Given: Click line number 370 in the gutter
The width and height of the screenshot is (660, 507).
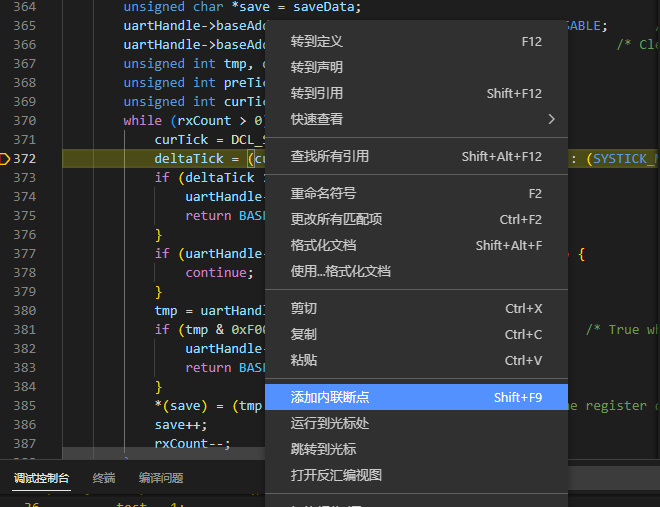Looking at the screenshot, I should pos(24,121).
